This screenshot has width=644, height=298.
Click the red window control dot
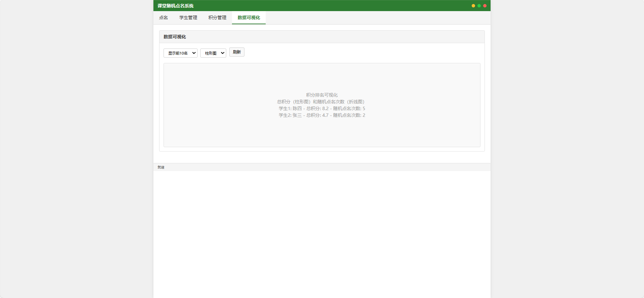485,6
